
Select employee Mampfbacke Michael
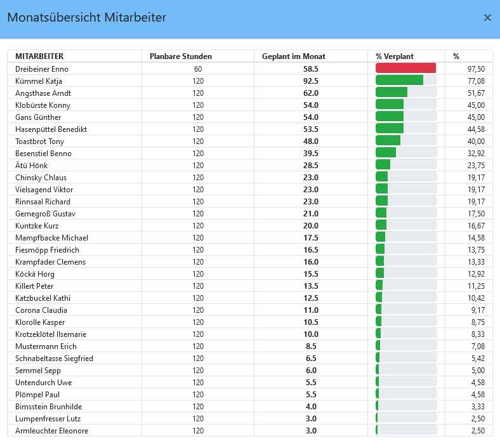[x=51, y=238]
